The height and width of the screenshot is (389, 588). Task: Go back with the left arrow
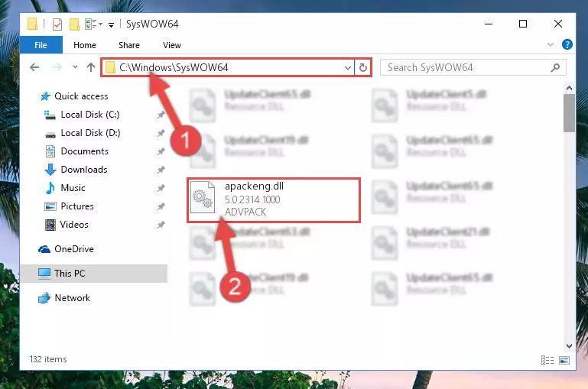[x=34, y=67]
